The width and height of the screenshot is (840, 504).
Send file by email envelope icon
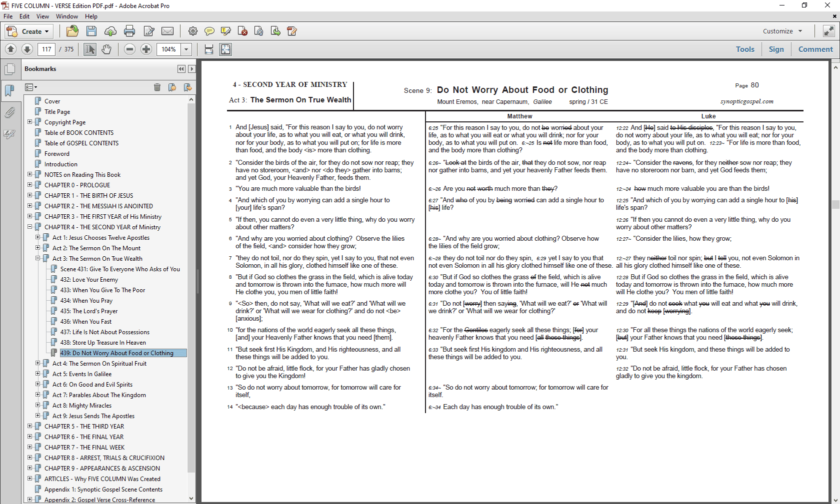[167, 31]
